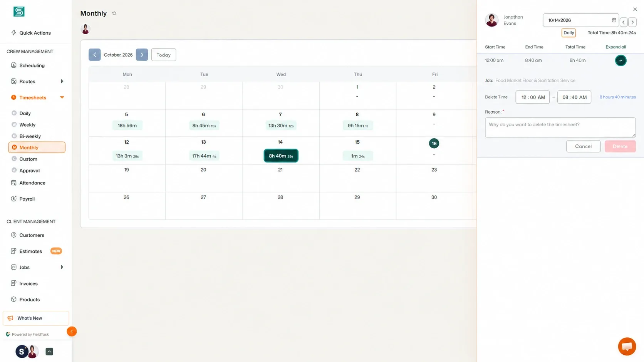Open the date picker calendar icon
Screen dimensions: 644x362
tap(614, 20)
